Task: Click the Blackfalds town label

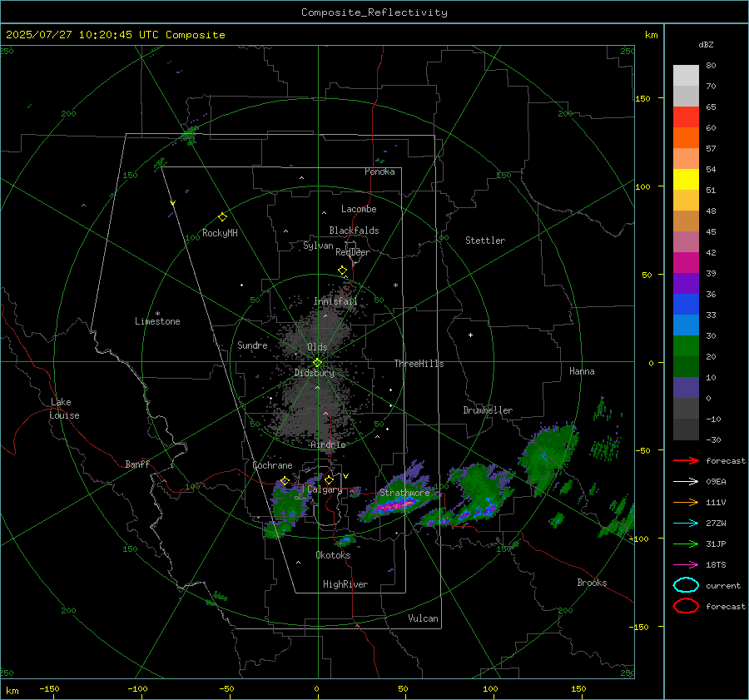Action: point(354,231)
